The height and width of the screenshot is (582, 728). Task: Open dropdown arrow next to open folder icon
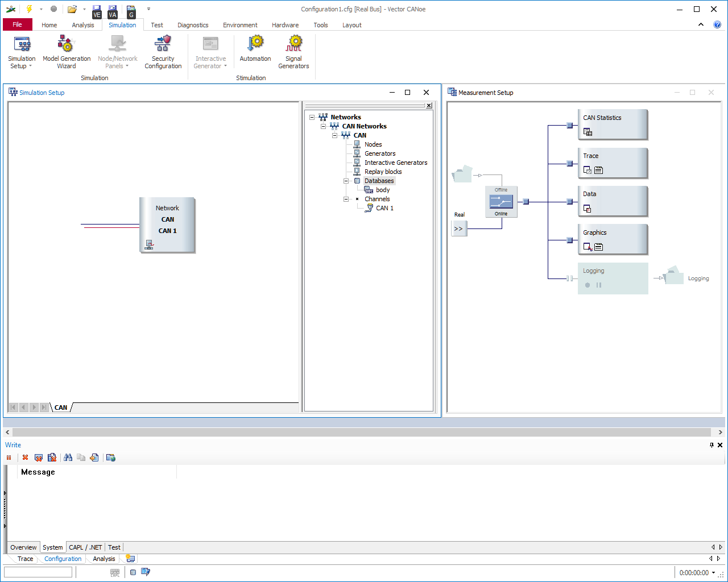click(84, 9)
